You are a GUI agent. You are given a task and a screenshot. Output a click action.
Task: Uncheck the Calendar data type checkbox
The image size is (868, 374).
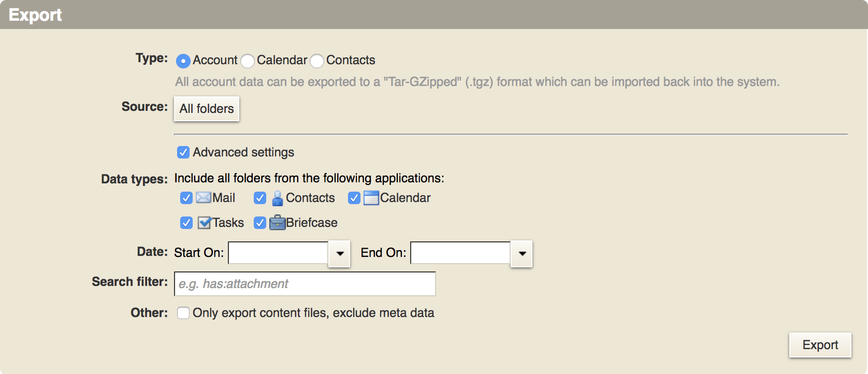[x=354, y=198]
